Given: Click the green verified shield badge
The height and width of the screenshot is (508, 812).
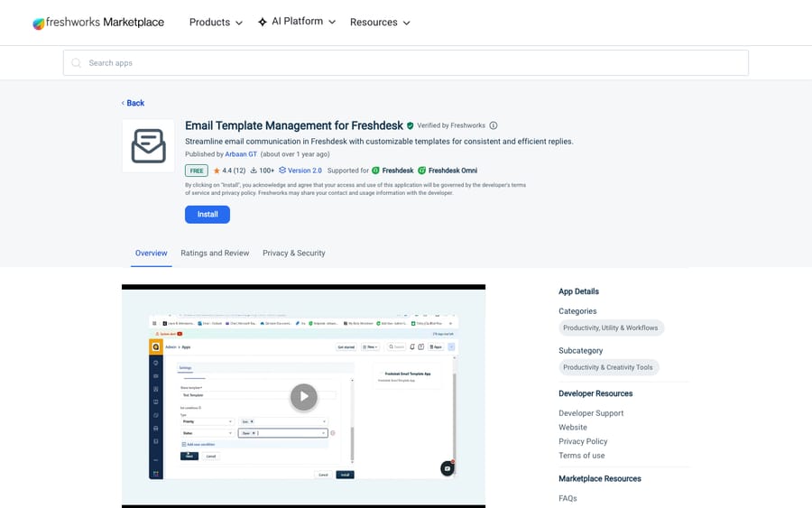Looking at the screenshot, I should pos(411,125).
